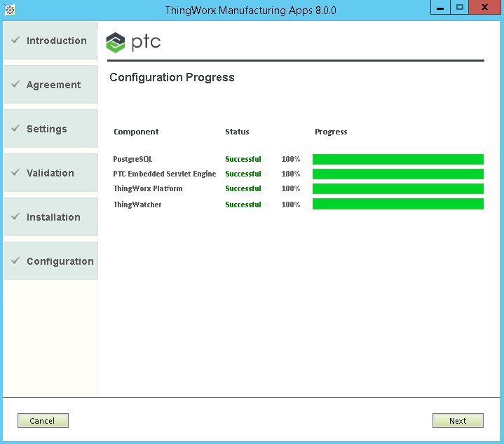
Task: Click the checkmark icon beside Agreement
Action: coord(15,84)
